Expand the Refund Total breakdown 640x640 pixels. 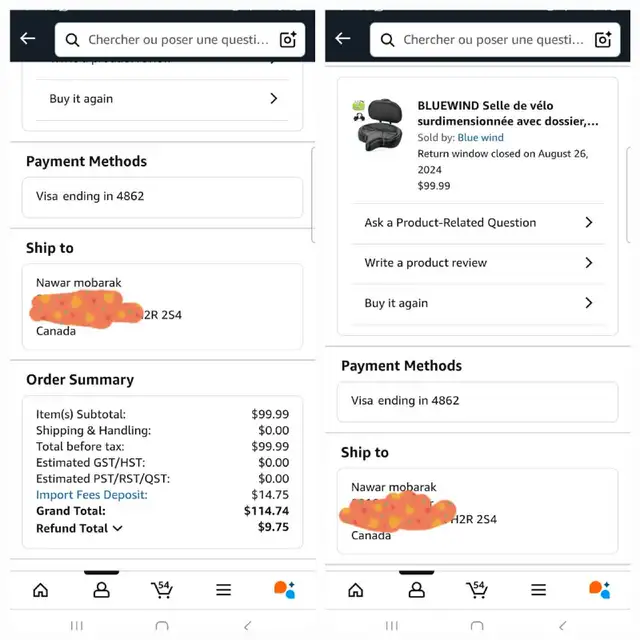pos(79,528)
